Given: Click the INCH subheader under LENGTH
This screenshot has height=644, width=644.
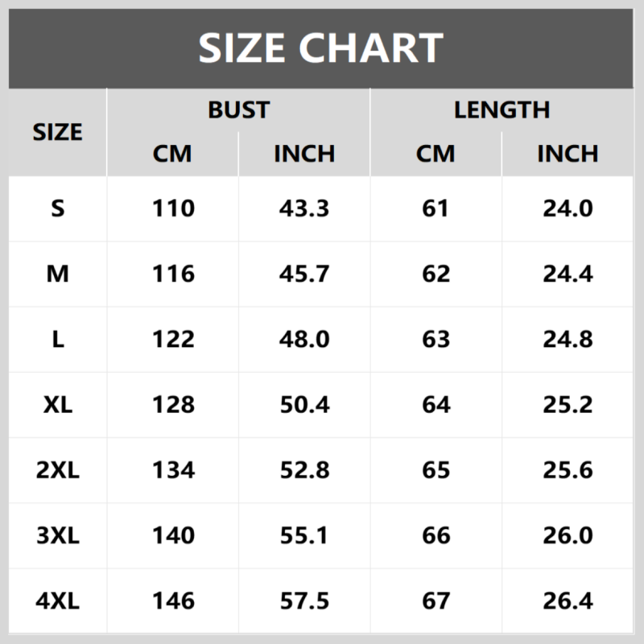Looking at the screenshot, I should pos(568,153).
